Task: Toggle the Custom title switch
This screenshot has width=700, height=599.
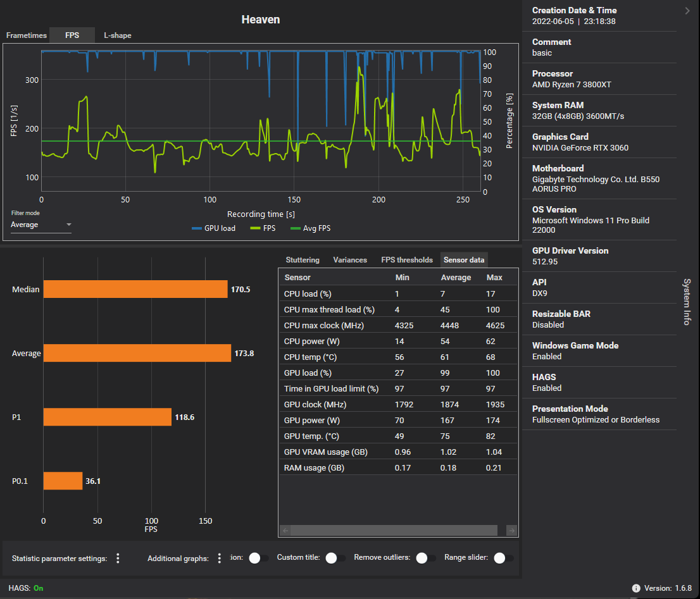Action: click(x=335, y=558)
